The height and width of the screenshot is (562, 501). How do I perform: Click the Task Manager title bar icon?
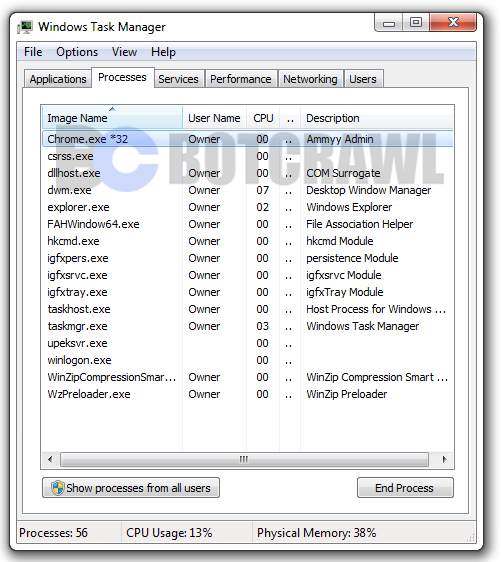[x=25, y=27]
